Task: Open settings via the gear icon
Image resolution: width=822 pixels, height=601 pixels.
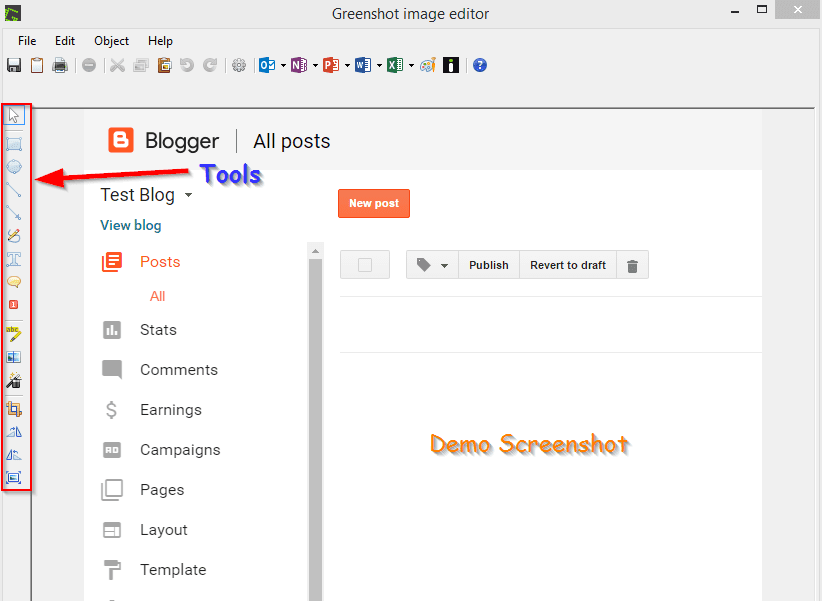Action: 239,66
